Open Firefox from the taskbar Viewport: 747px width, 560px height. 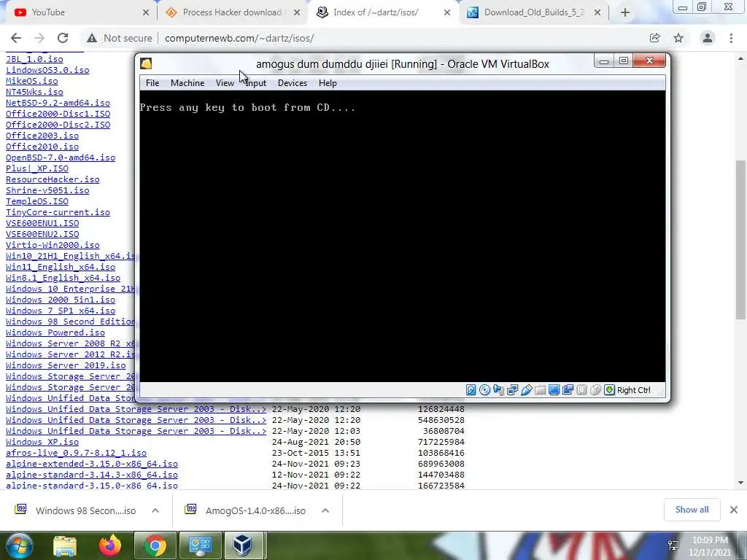tap(110, 545)
